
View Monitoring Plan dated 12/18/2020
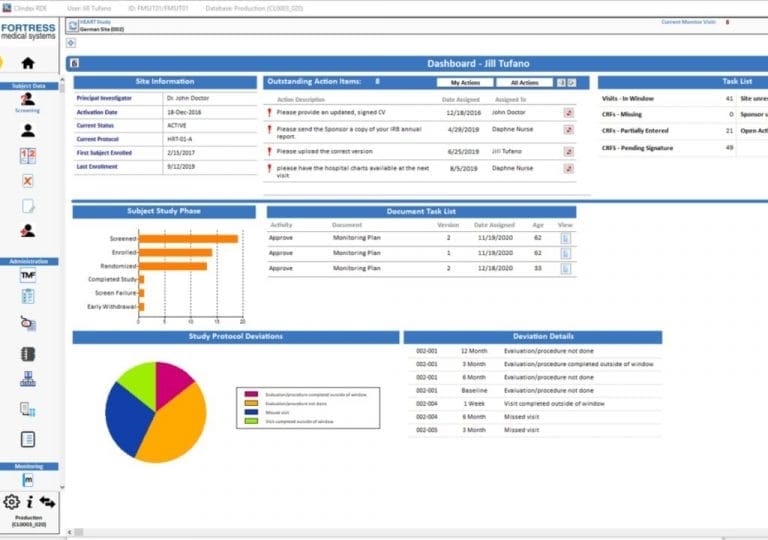(565, 269)
